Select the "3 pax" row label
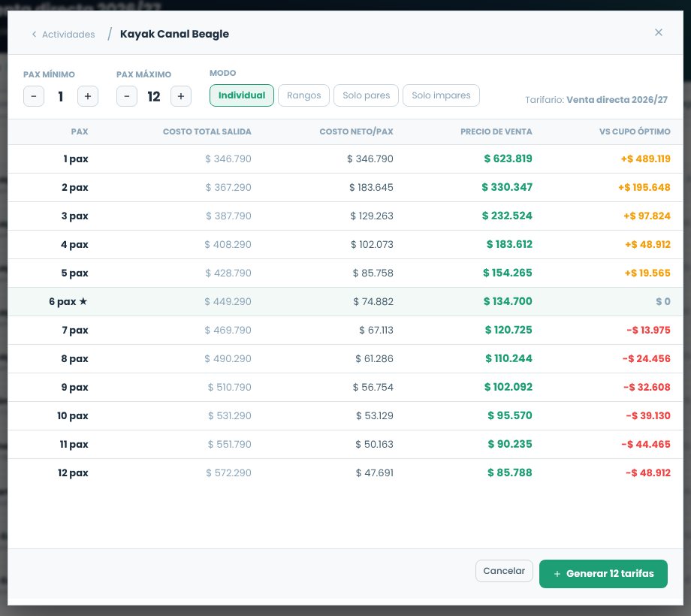The image size is (691, 616). pos(75,216)
